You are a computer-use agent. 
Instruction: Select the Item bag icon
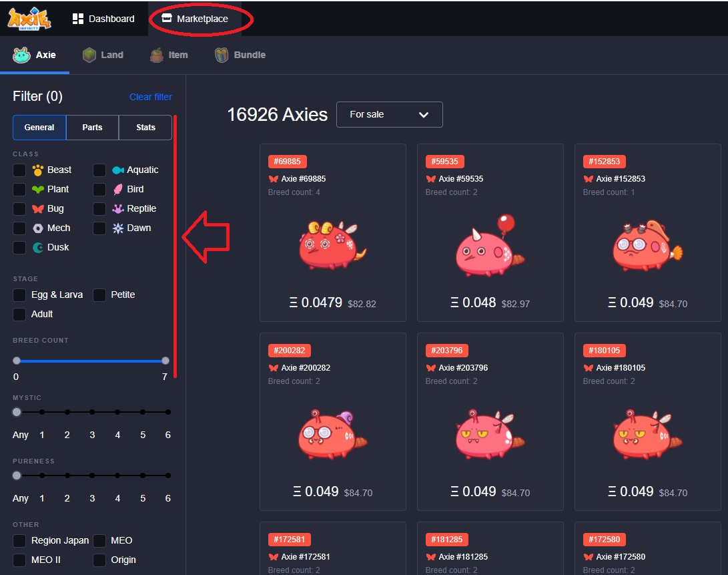pos(157,55)
